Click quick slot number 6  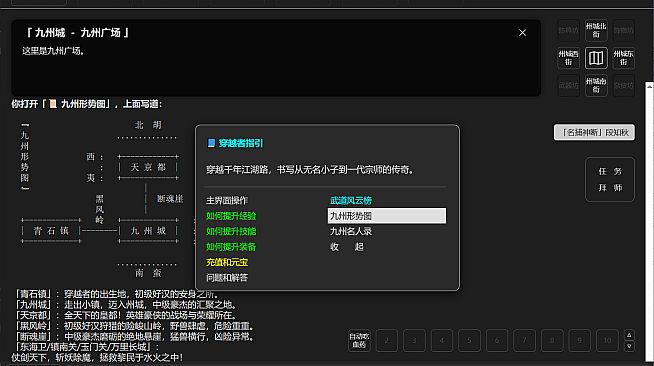497,340
